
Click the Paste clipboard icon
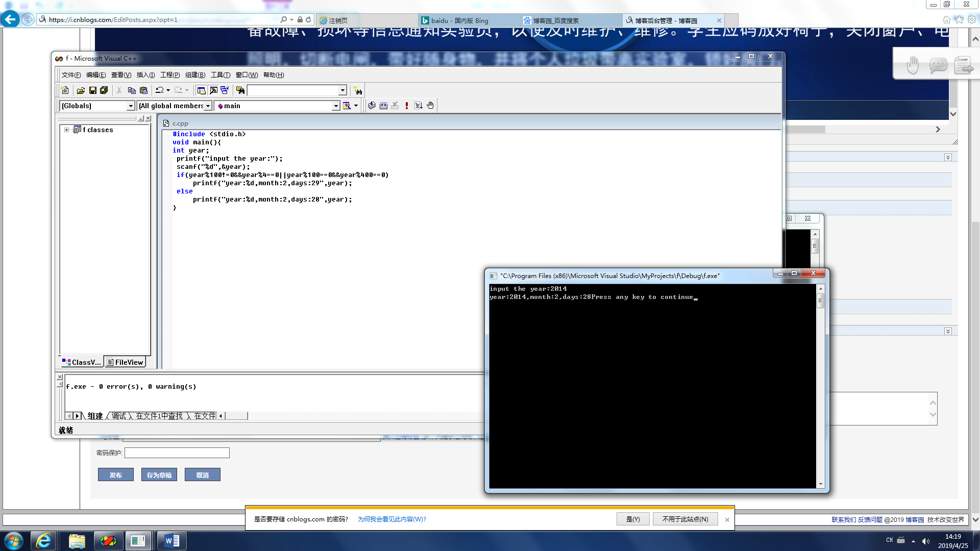(144, 90)
